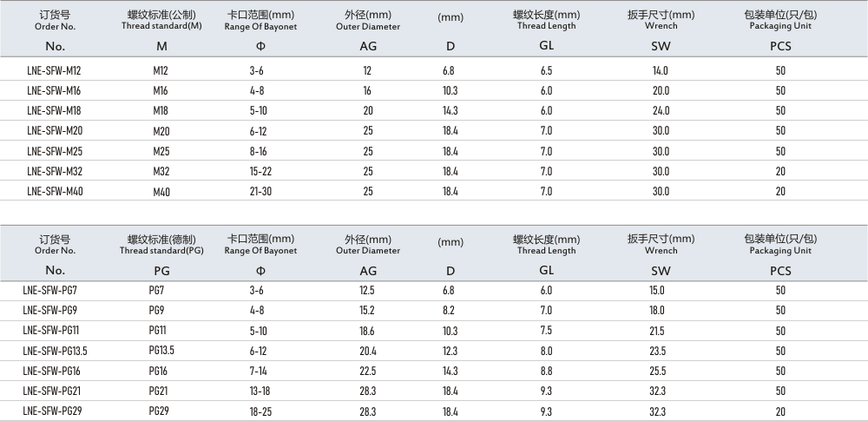Click the 21-30 bayonet range value
This screenshot has height=421, width=868.
coord(260,191)
